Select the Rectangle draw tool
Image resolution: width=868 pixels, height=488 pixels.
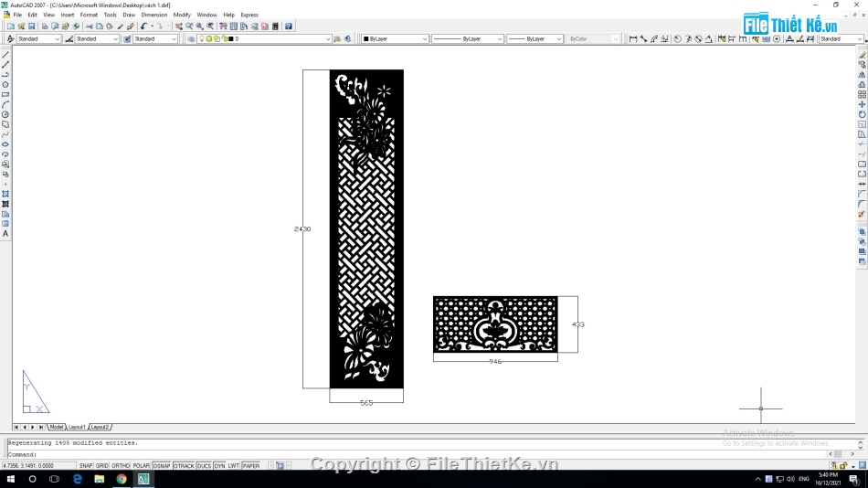pyautogui.click(x=5, y=95)
